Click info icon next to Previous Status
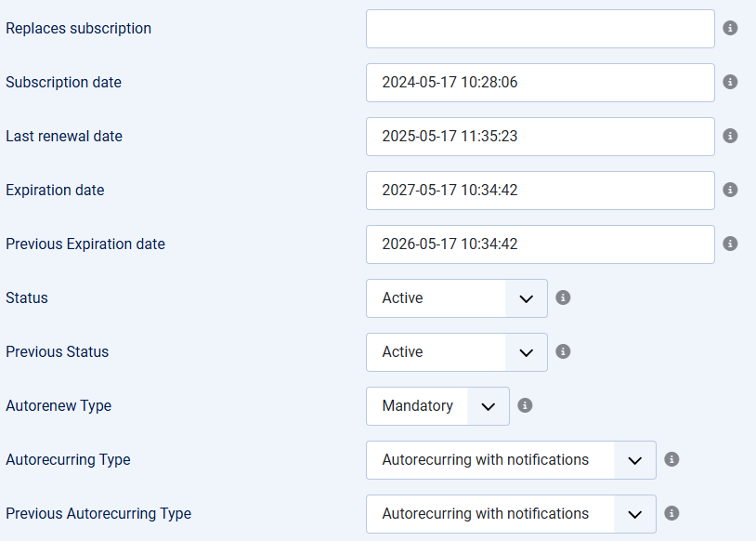This screenshot has height=541, width=756. tap(563, 351)
